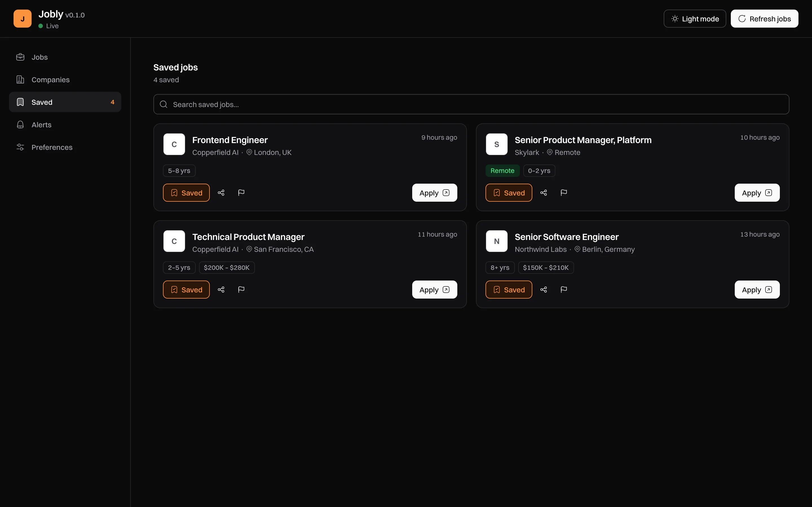Flag the Frontend Engineer listing
This screenshot has width=812, height=507.
(x=241, y=193)
